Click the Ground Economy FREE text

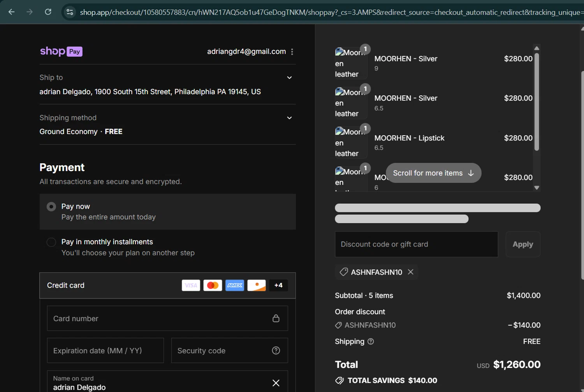[81, 132]
